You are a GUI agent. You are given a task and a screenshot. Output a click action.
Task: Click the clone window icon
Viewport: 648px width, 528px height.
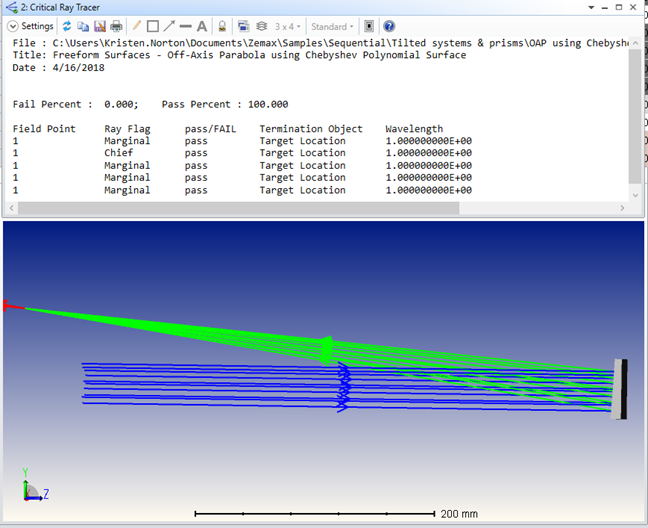pos(243,26)
